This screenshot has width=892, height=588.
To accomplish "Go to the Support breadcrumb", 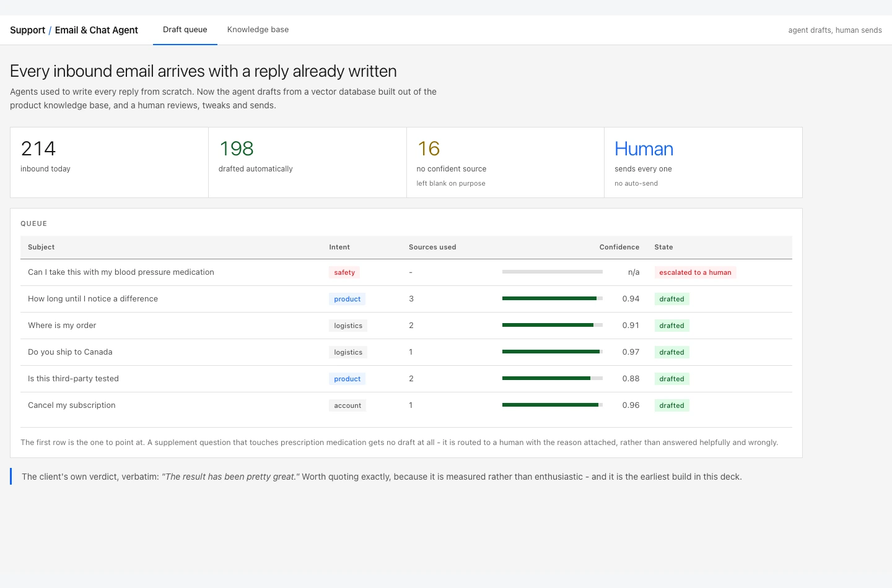I will pyautogui.click(x=27, y=30).
